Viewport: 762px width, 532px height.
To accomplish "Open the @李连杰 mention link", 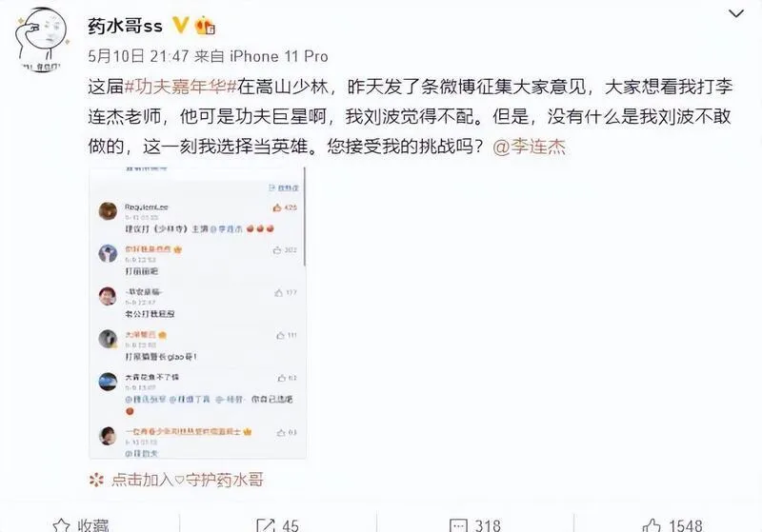I will tap(530, 147).
